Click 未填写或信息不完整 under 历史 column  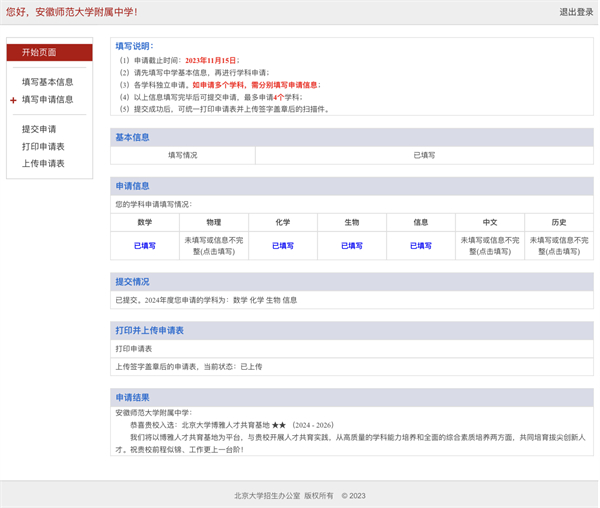tap(559, 246)
